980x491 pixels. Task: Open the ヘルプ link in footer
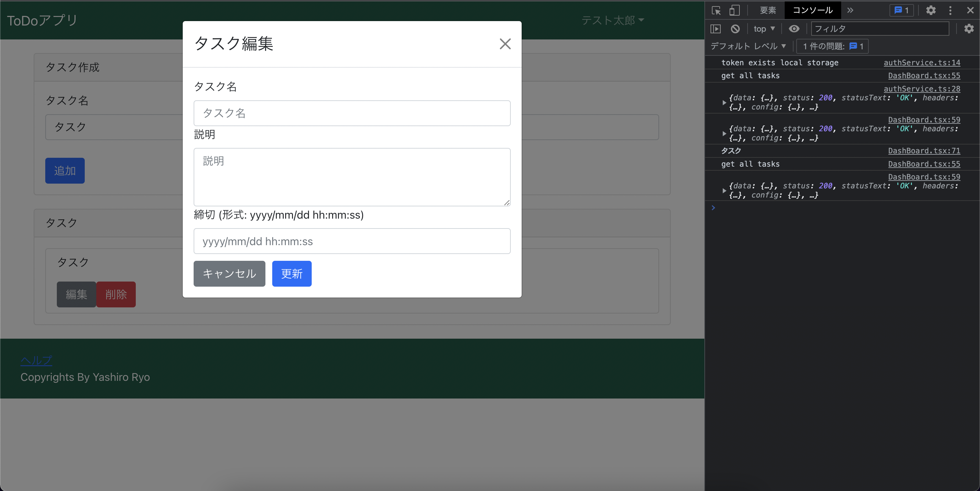coord(36,360)
